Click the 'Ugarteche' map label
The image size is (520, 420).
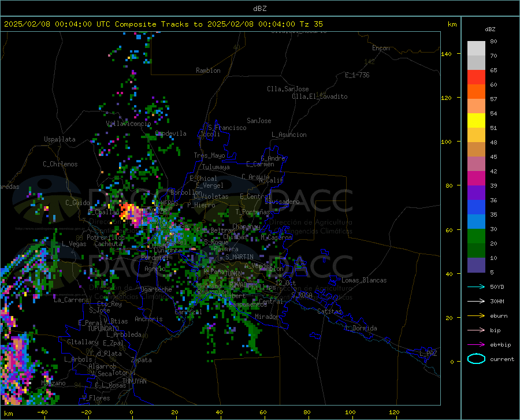click(156, 289)
